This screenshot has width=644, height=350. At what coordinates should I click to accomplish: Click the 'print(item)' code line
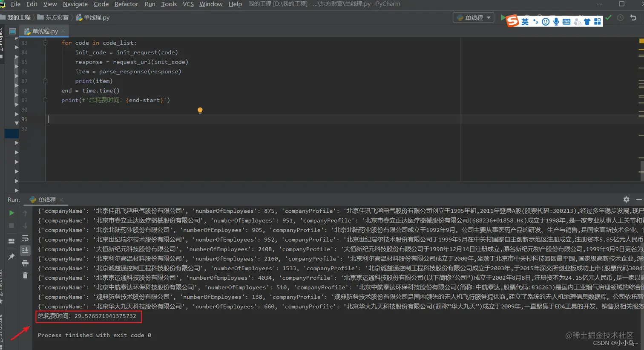(x=94, y=81)
